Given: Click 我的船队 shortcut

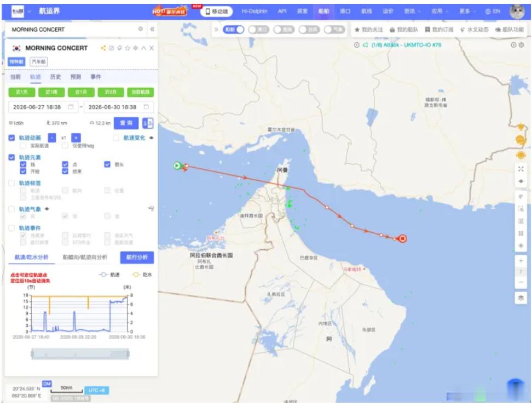Looking at the screenshot, I should 404,30.
